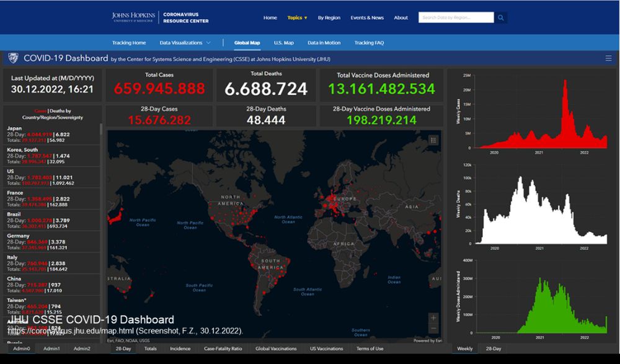Click the search magnifier icon
The image size is (620, 364).
(500, 18)
